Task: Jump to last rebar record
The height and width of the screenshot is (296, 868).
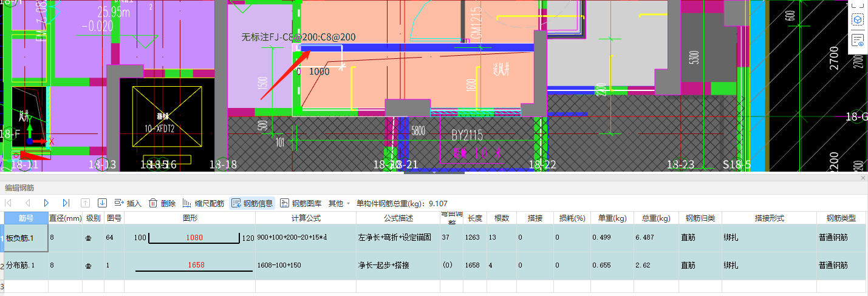Action: tap(66, 203)
